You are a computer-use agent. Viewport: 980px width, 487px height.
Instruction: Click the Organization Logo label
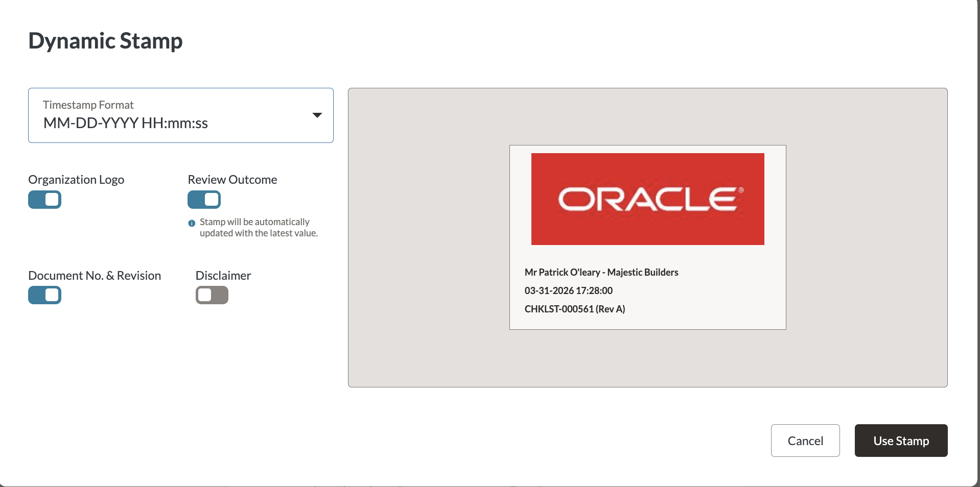pos(76,180)
